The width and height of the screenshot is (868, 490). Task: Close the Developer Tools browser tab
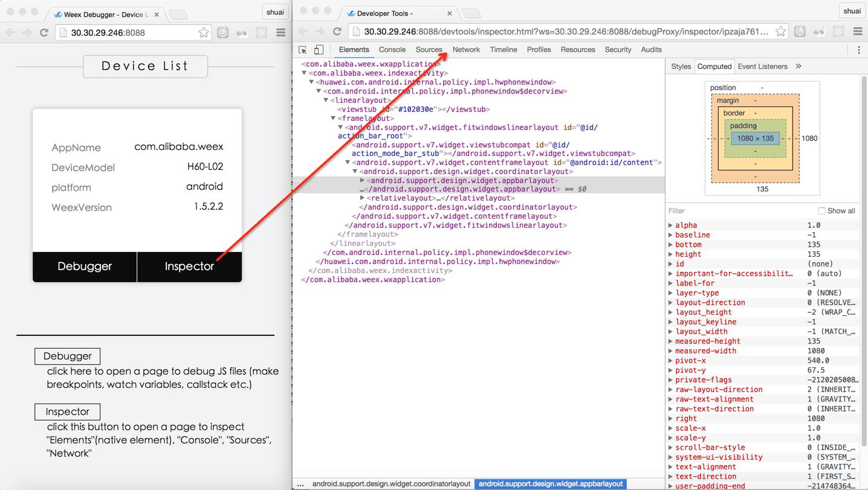450,13
